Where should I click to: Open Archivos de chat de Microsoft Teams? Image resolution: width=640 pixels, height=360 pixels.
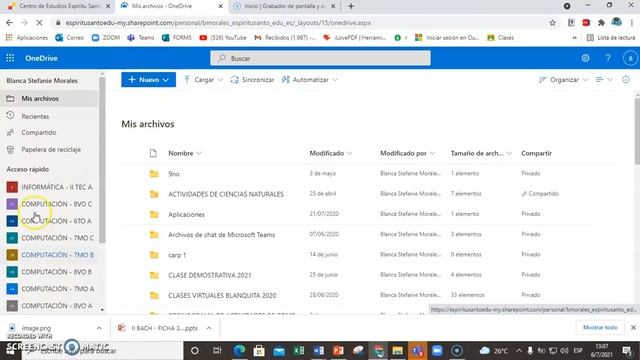point(222,235)
